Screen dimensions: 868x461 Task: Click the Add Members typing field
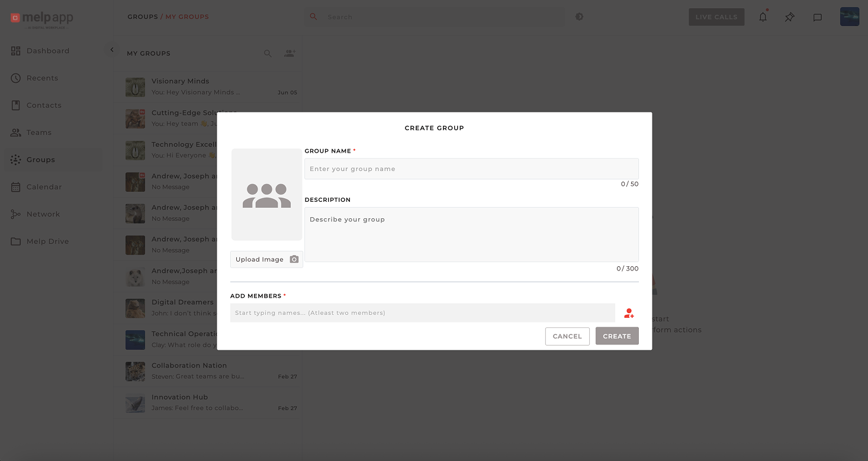422,313
